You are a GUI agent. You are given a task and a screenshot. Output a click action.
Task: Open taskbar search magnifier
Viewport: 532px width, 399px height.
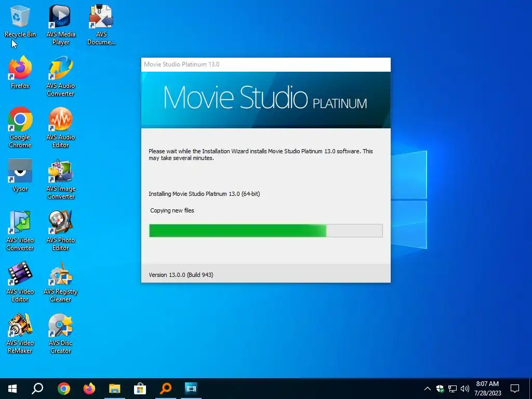[37, 389]
